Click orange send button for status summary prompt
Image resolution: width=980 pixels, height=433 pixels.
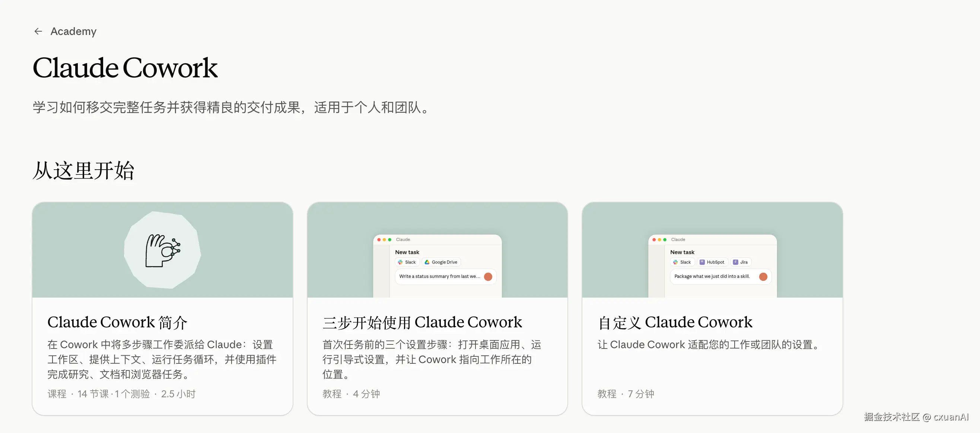pyautogui.click(x=488, y=276)
